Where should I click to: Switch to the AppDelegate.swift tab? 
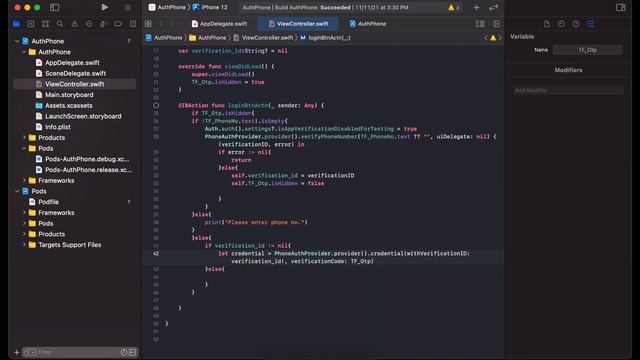(x=219, y=24)
